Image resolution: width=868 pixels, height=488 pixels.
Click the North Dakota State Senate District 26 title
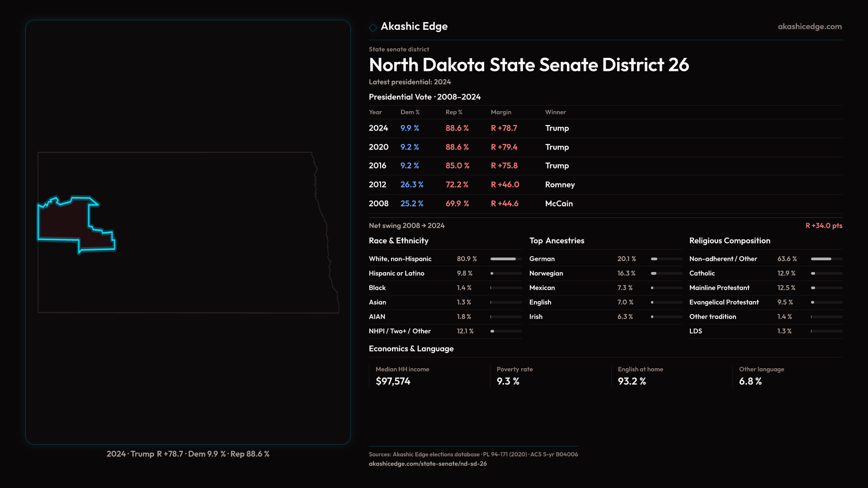[528, 65]
